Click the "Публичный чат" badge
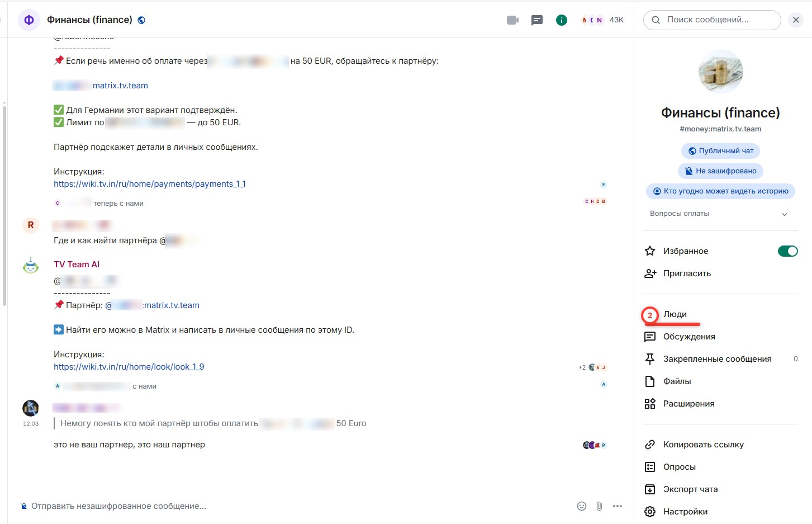 (x=720, y=151)
